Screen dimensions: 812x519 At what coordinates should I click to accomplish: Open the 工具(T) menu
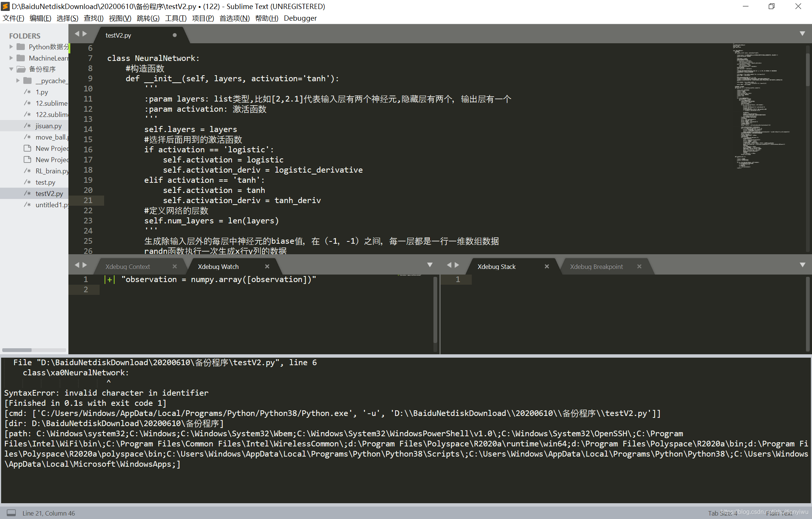[x=176, y=18]
